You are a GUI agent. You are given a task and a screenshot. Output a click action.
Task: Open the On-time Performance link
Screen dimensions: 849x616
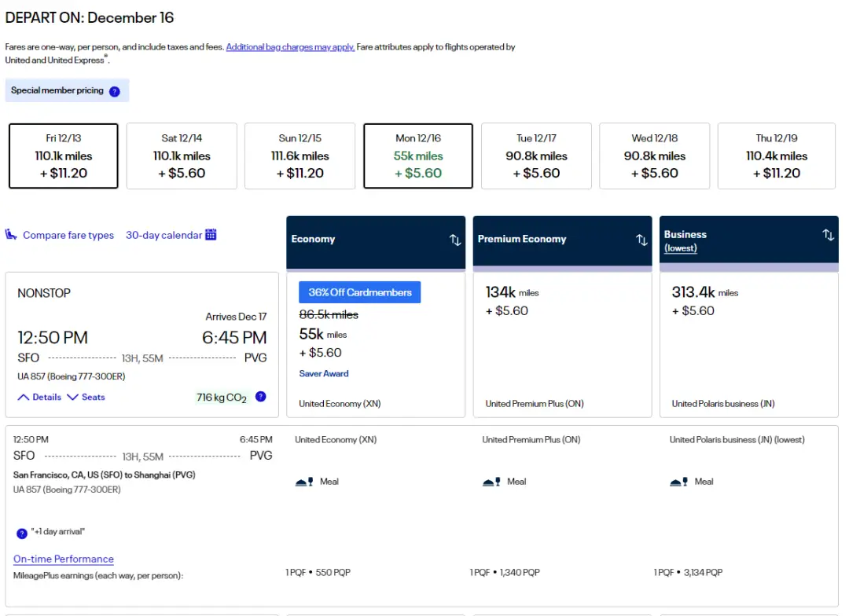point(64,559)
